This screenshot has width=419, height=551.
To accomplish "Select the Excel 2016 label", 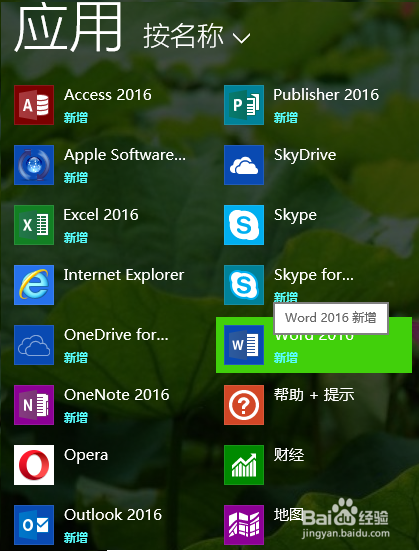I will point(101,215).
